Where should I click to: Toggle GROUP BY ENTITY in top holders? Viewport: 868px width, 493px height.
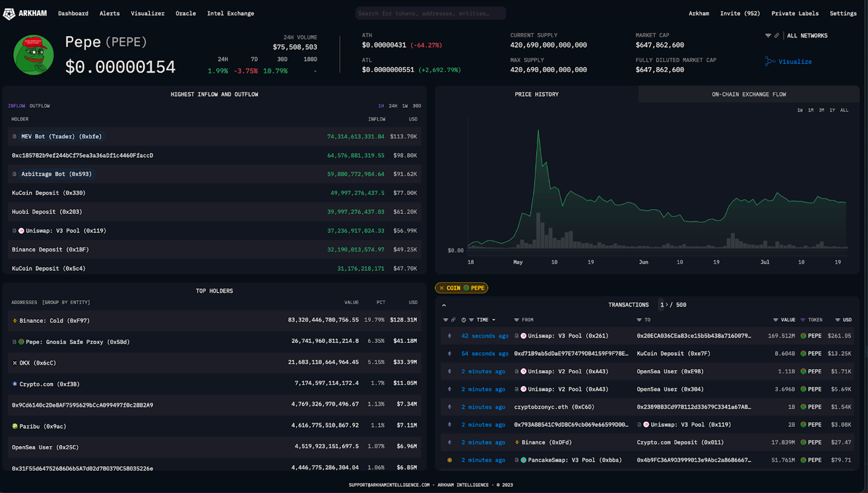click(66, 303)
